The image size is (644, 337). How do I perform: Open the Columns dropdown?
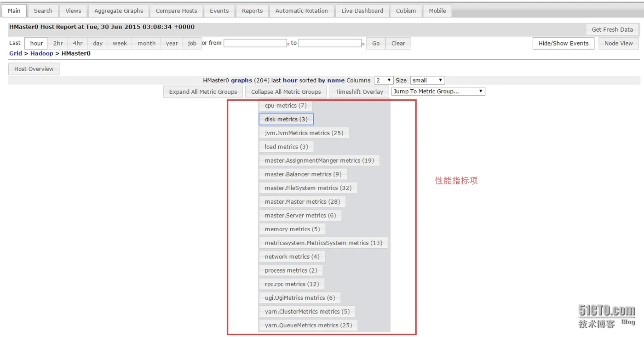(384, 80)
